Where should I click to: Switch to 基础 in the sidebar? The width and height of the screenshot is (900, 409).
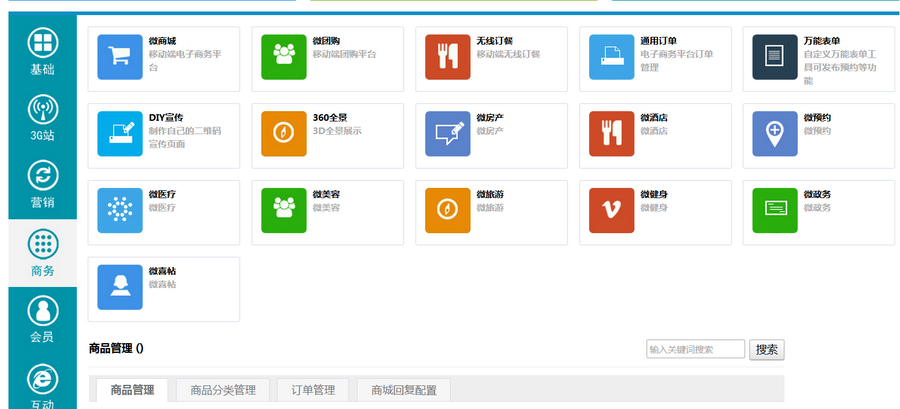(42, 52)
